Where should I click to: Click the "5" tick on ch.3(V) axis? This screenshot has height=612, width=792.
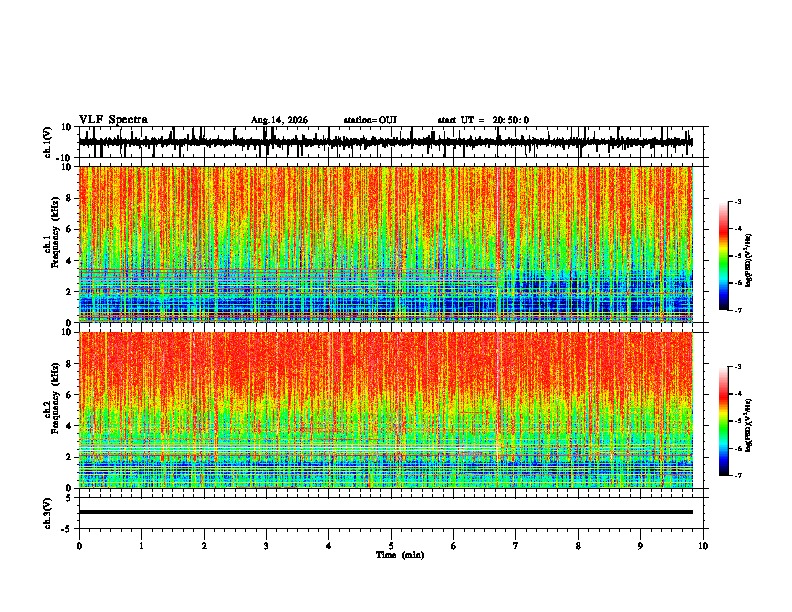tap(69, 498)
